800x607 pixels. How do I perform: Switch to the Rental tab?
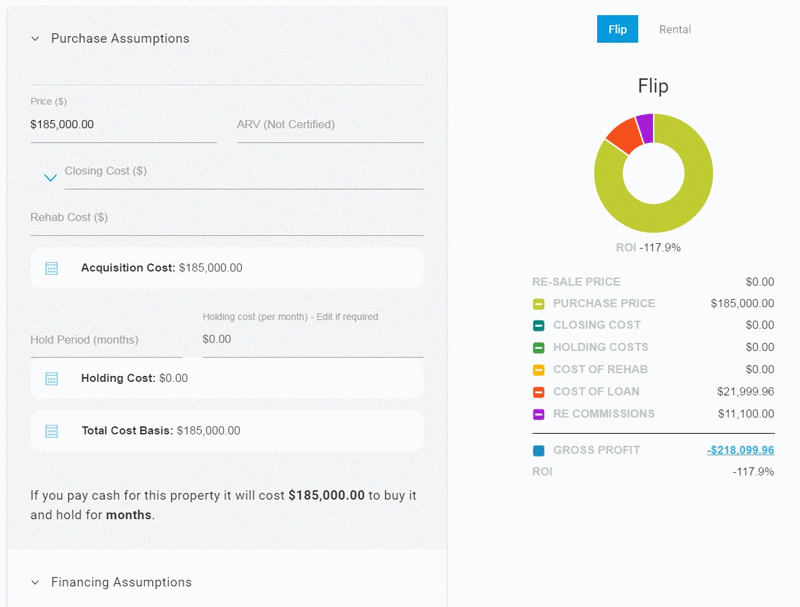[x=675, y=29]
